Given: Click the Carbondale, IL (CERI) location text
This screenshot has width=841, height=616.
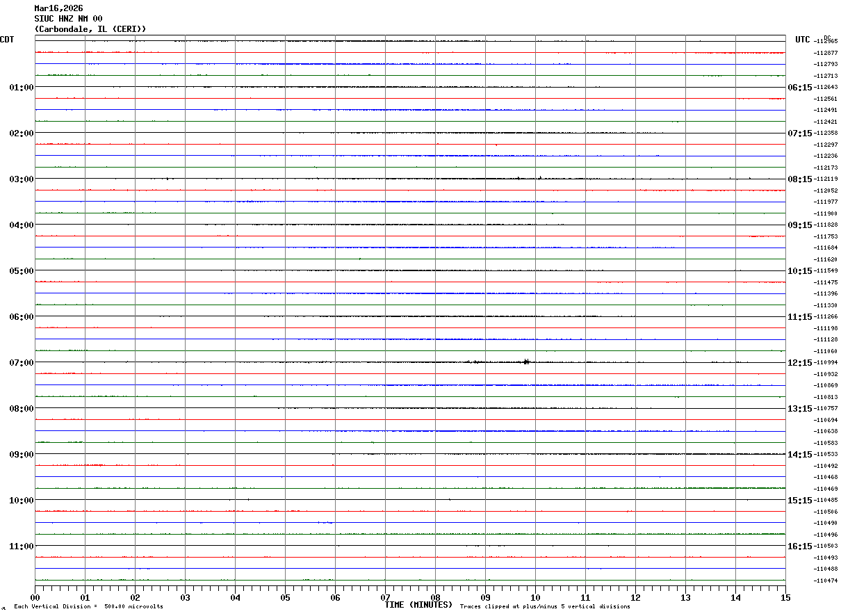Looking at the screenshot, I should [x=90, y=29].
